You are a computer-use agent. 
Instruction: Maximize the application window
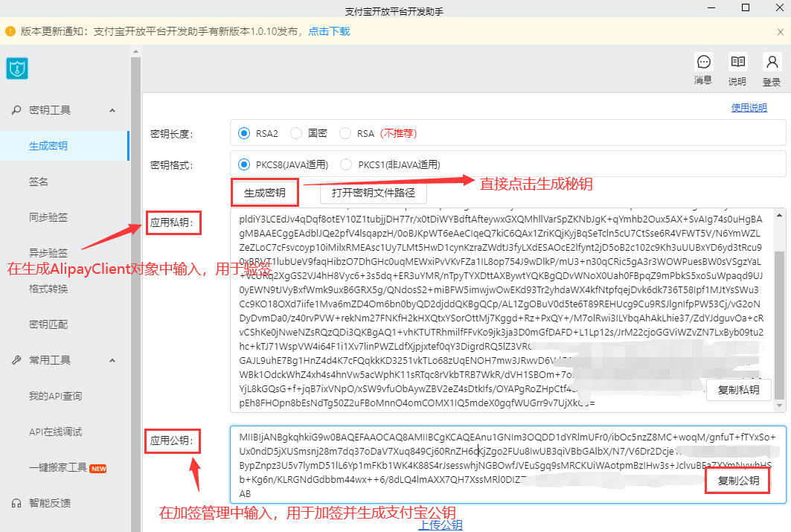coord(746,7)
